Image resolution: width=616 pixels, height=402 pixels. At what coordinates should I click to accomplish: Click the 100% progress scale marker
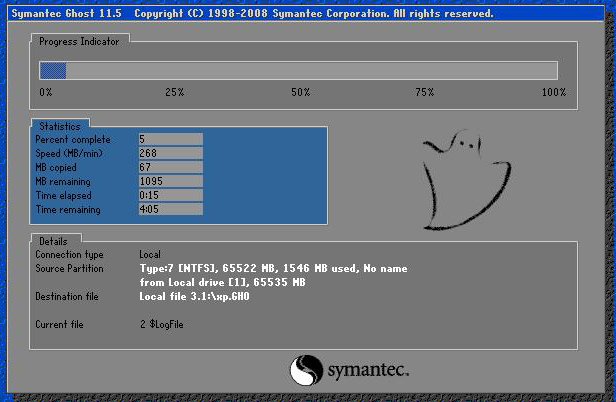[x=554, y=92]
